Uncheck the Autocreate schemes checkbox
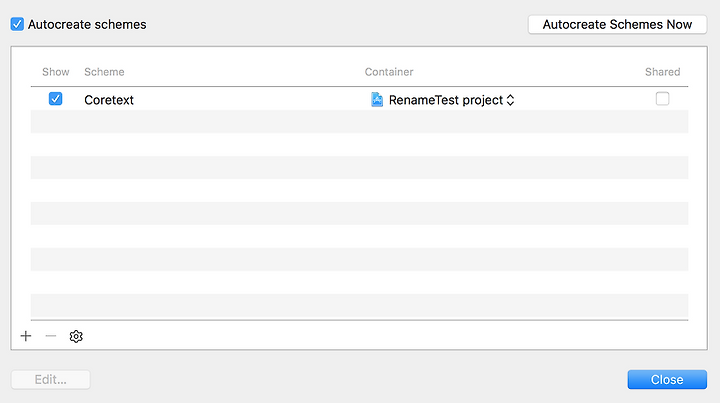 tap(17, 24)
